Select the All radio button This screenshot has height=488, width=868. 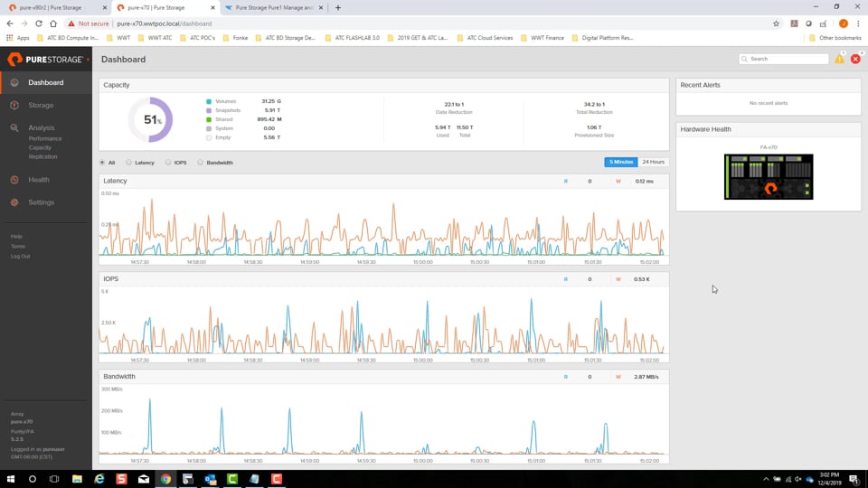coord(102,163)
